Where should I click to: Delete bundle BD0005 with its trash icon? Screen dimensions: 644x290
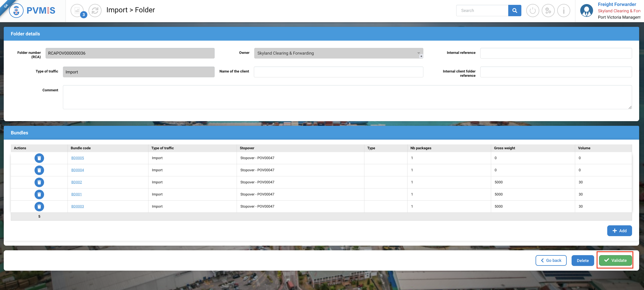tap(39, 158)
